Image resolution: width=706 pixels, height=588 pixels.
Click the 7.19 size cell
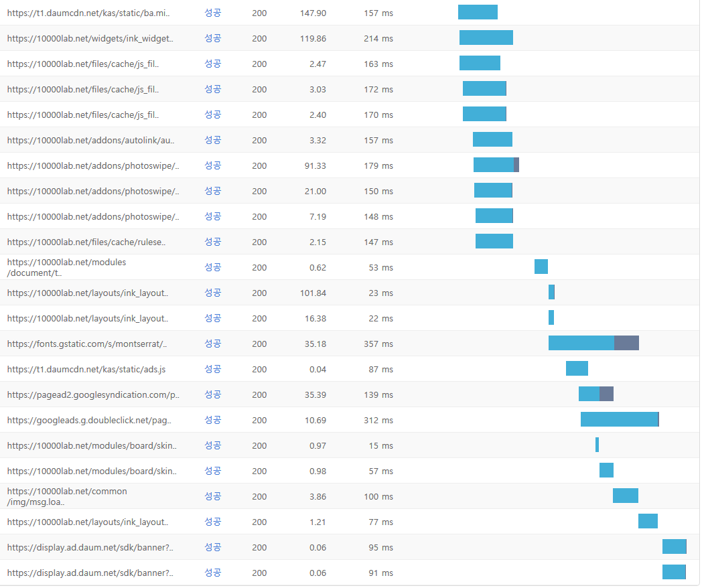(x=317, y=216)
